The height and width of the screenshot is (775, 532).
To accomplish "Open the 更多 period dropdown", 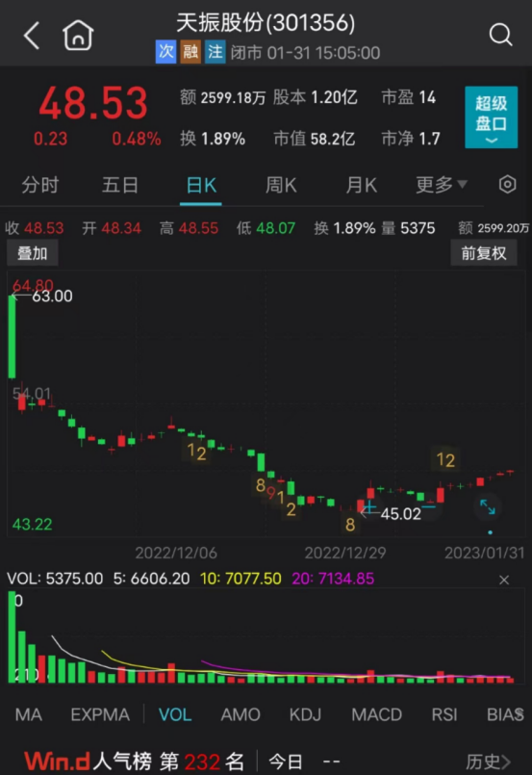I will (441, 185).
